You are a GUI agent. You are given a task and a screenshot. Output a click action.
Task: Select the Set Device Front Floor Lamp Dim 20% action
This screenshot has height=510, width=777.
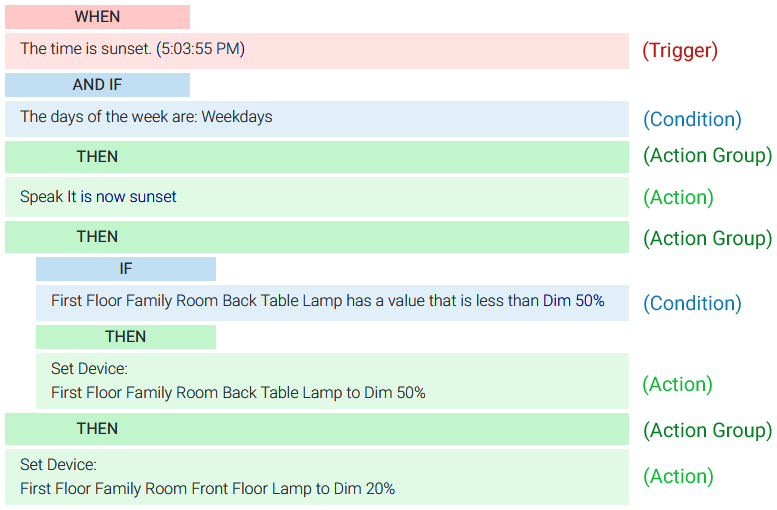tap(316, 477)
